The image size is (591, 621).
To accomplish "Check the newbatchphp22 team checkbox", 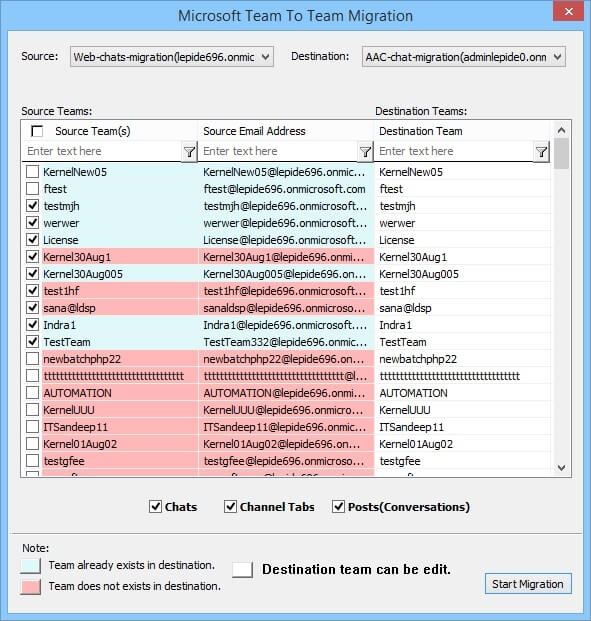I will pyautogui.click(x=32, y=359).
